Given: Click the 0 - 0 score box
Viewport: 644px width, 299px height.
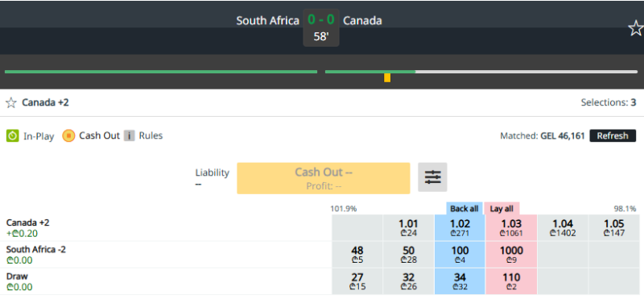Looking at the screenshot, I should (x=321, y=27).
